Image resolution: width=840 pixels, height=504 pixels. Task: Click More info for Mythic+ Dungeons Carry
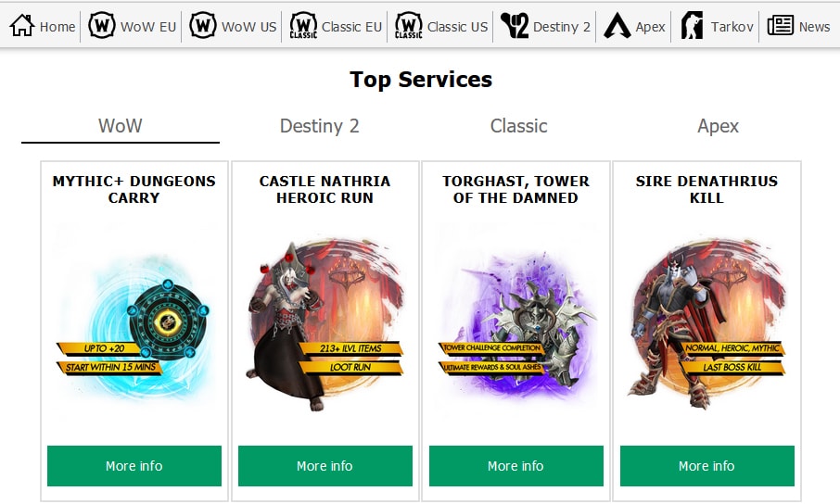[134, 466]
